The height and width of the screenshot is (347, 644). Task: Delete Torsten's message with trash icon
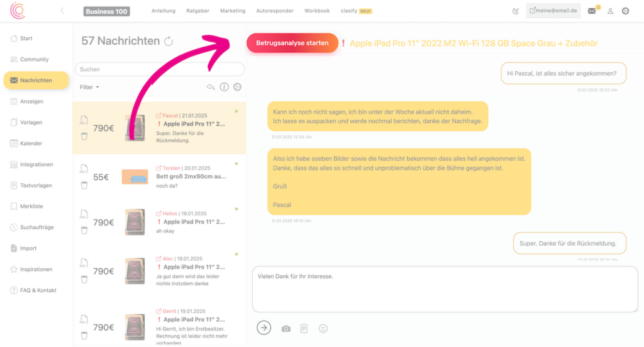pos(84,185)
